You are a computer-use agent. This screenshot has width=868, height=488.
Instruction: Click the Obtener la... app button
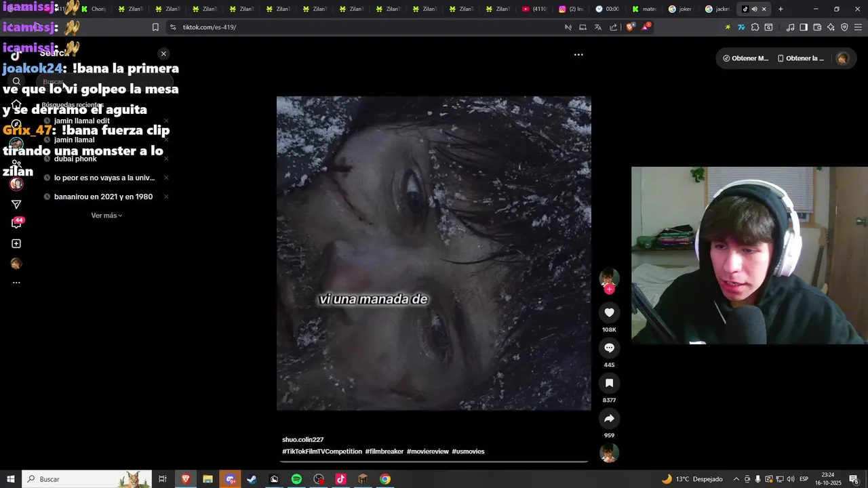point(801,58)
